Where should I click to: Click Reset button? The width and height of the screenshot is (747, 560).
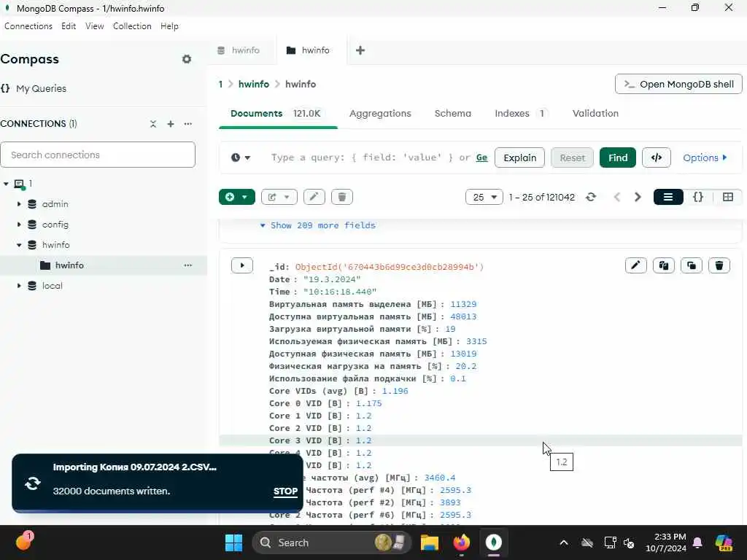(572, 157)
